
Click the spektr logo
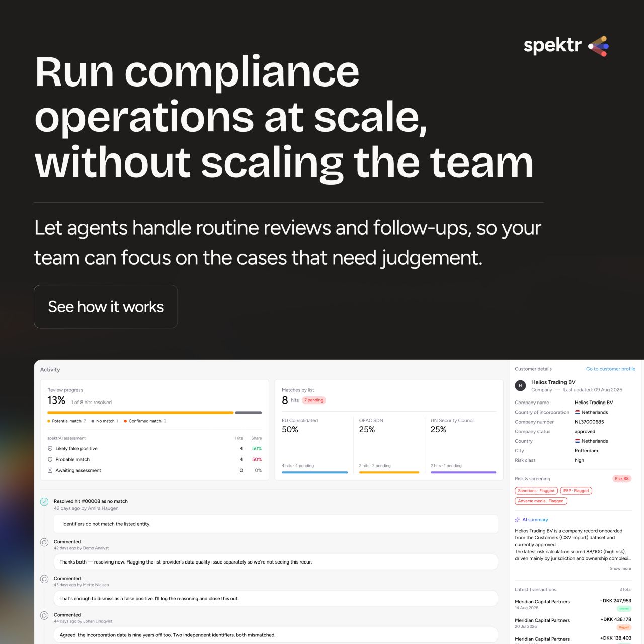(566, 46)
